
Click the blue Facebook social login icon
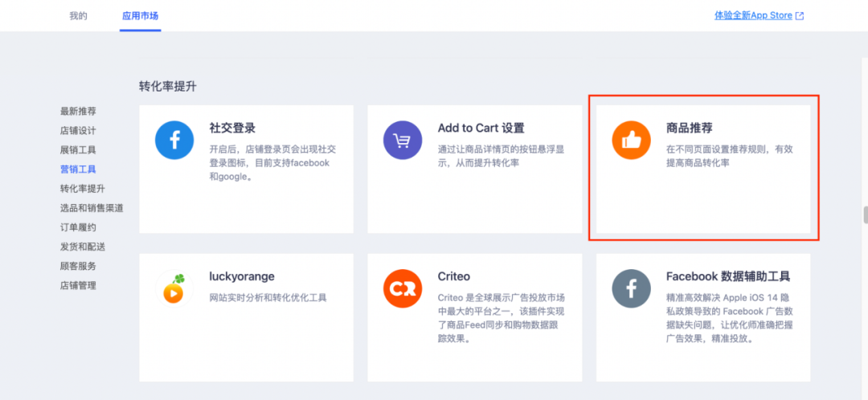pyautogui.click(x=174, y=141)
